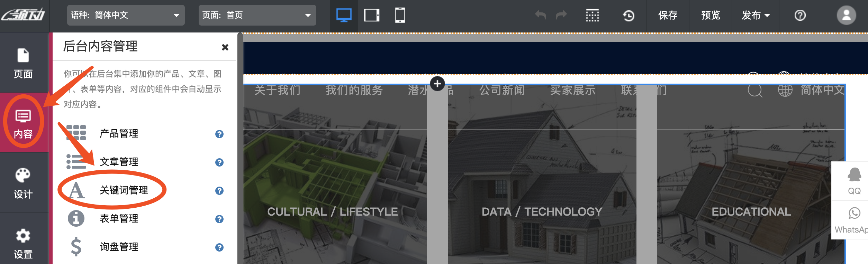Click the undo arrow icon

point(540,15)
